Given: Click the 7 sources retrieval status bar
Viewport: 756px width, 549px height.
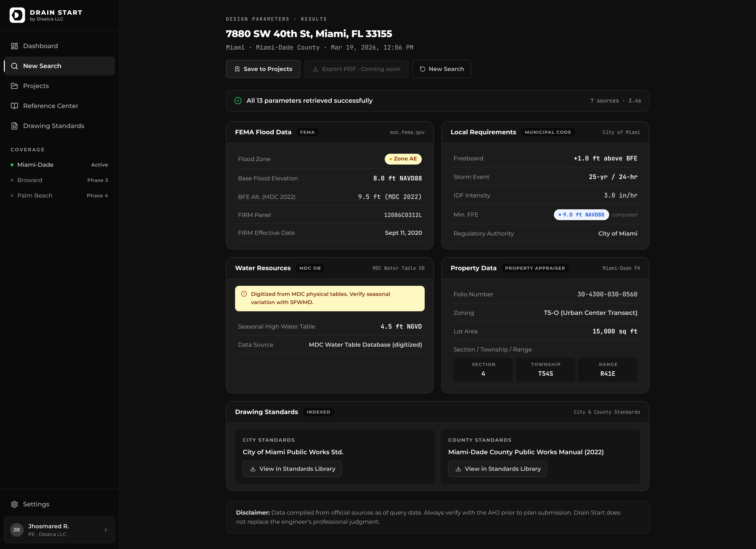Looking at the screenshot, I should (x=438, y=100).
